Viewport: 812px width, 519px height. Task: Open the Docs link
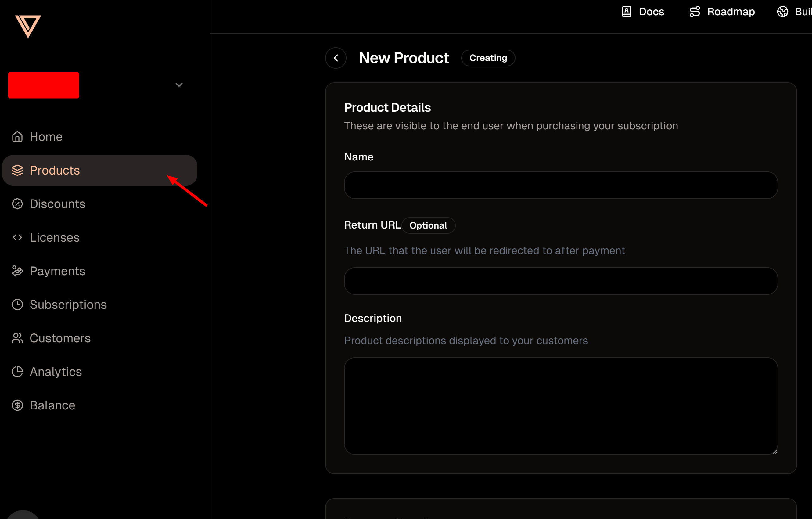(x=643, y=12)
